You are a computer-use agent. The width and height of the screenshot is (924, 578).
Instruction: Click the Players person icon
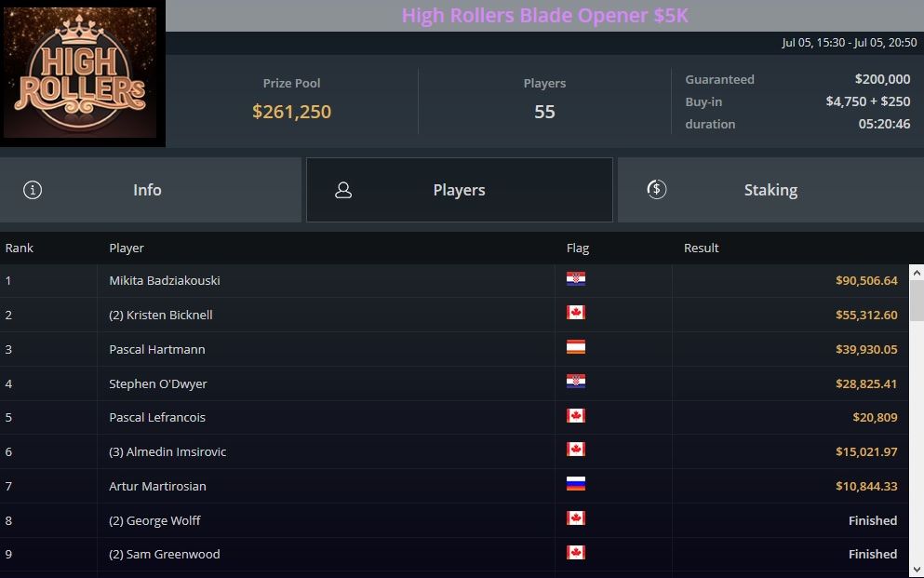click(343, 190)
